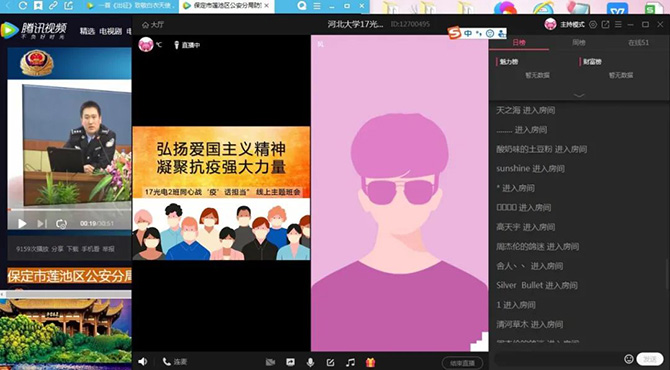The image size is (670, 370).
Task: Open the edit note icon in bottom toolbar
Action: point(330,362)
